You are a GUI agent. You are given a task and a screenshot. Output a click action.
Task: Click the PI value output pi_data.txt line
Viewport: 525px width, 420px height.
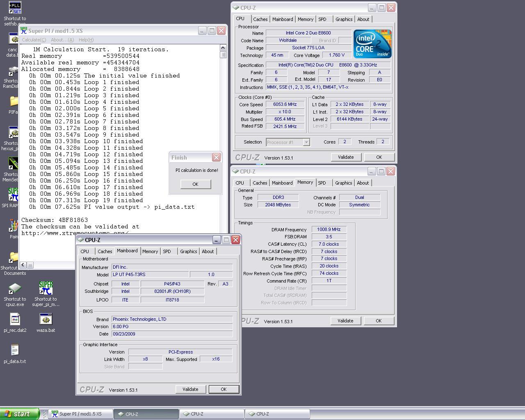[112, 207]
